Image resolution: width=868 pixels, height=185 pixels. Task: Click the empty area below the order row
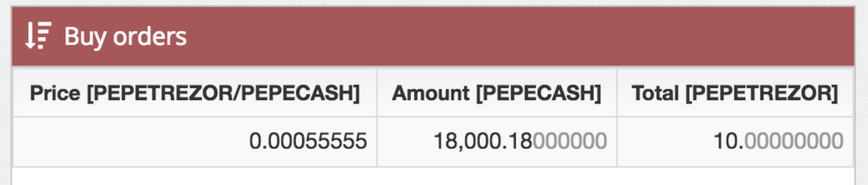click(x=433, y=176)
